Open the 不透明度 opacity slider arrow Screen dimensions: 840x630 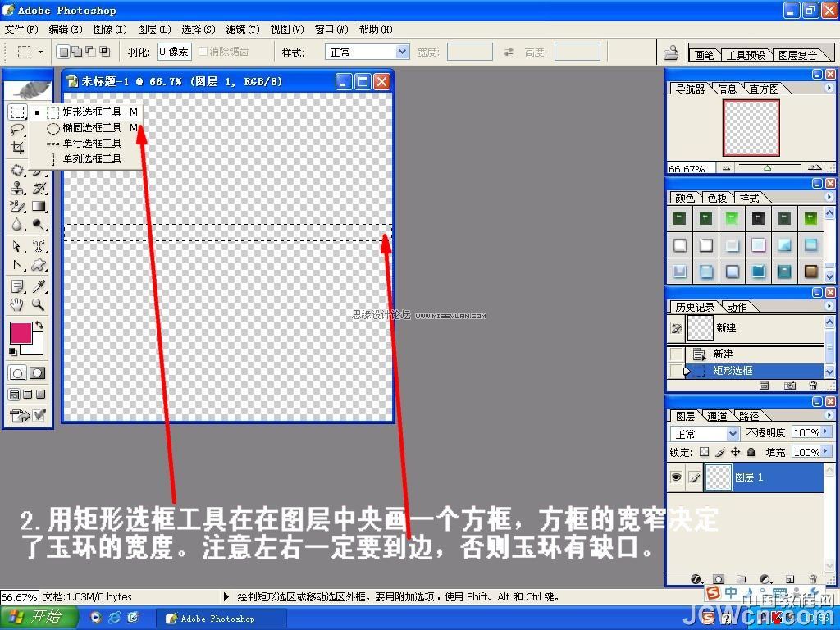(x=825, y=431)
